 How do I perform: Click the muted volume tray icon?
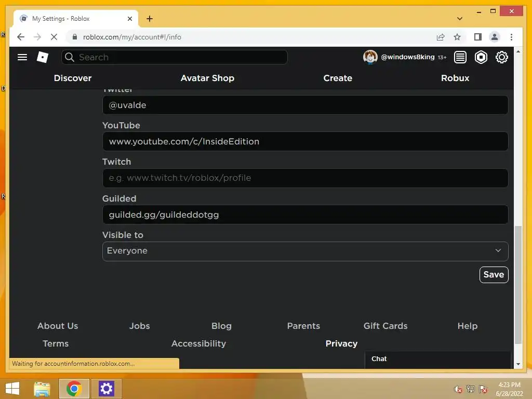coord(458,389)
